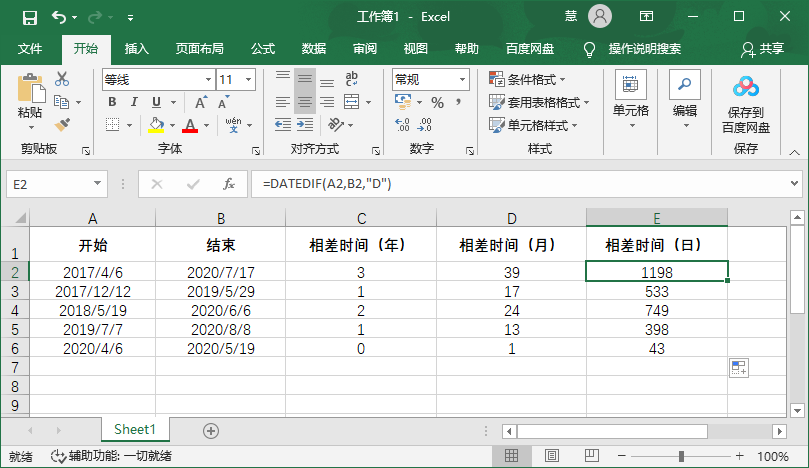Image resolution: width=809 pixels, height=468 pixels.
Task: Select the Format Painter brush
Action: pos(62,125)
